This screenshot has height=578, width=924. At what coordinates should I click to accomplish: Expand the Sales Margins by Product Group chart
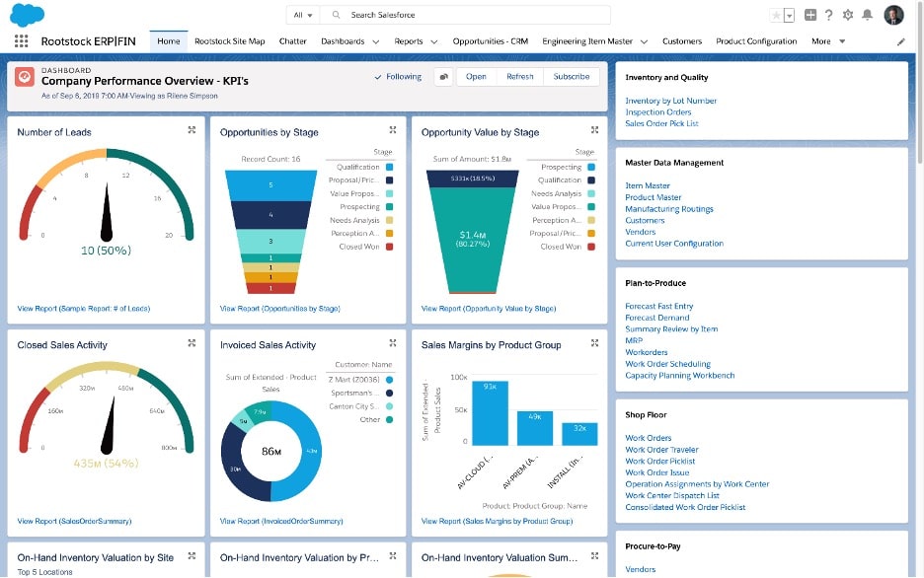(594, 342)
